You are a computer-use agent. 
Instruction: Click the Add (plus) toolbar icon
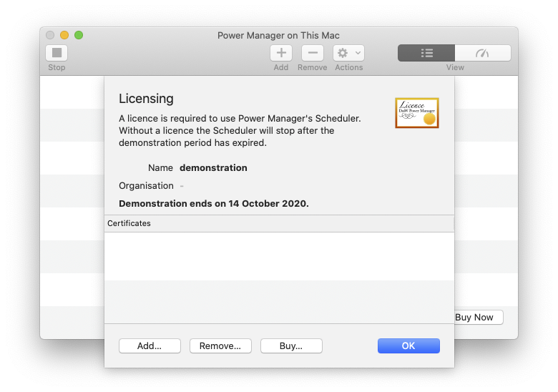click(x=281, y=53)
